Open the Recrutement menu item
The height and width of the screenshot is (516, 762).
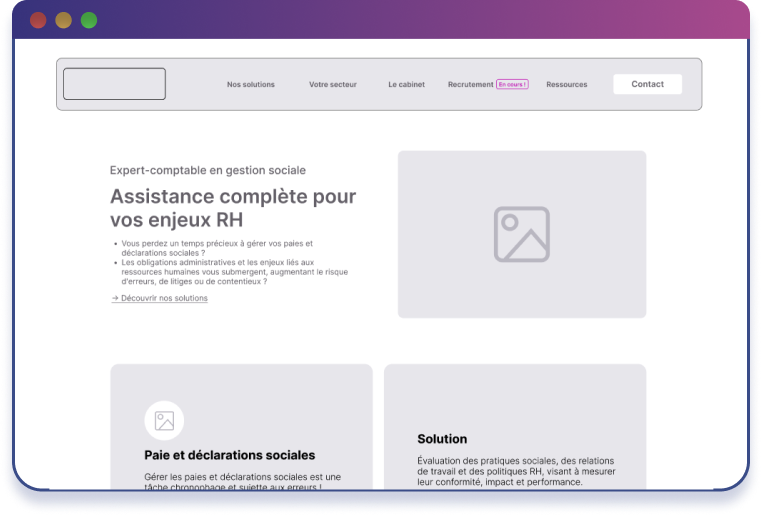[470, 85]
